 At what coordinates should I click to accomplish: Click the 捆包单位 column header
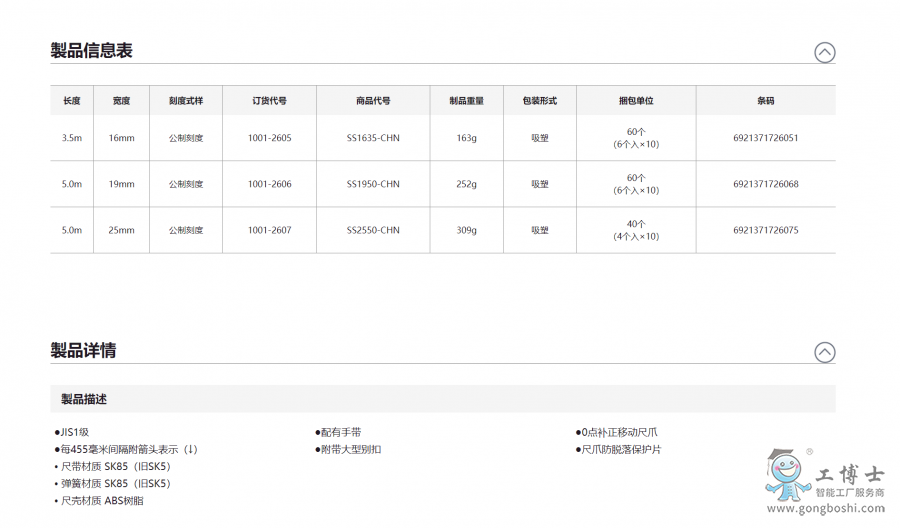[x=636, y=101]
